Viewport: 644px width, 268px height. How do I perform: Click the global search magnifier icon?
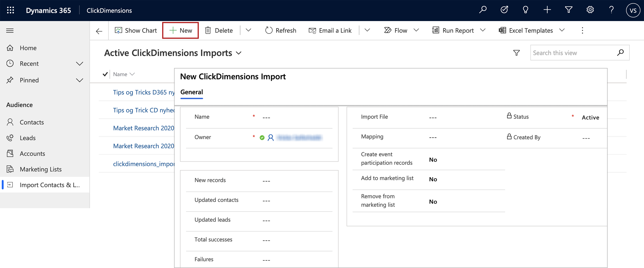(x=483, y=10)
